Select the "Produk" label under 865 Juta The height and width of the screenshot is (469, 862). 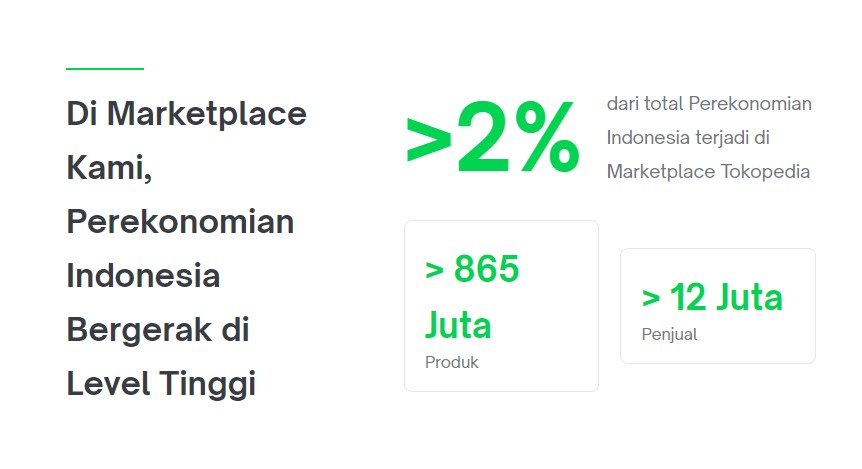click(x=451, y=362)
